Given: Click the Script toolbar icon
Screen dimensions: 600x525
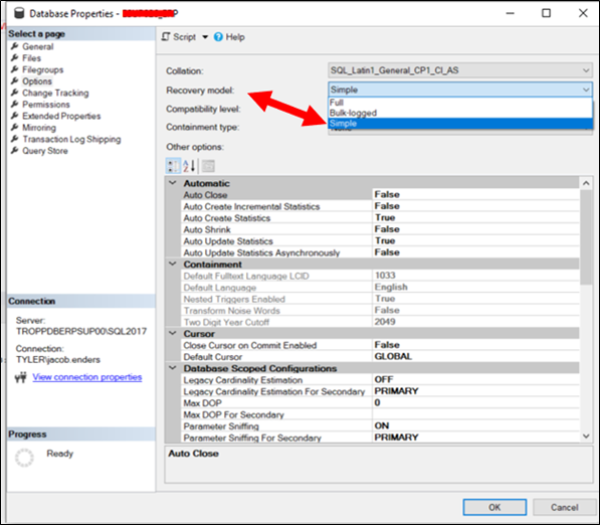Looking at the screenshot, I should 167,37.
